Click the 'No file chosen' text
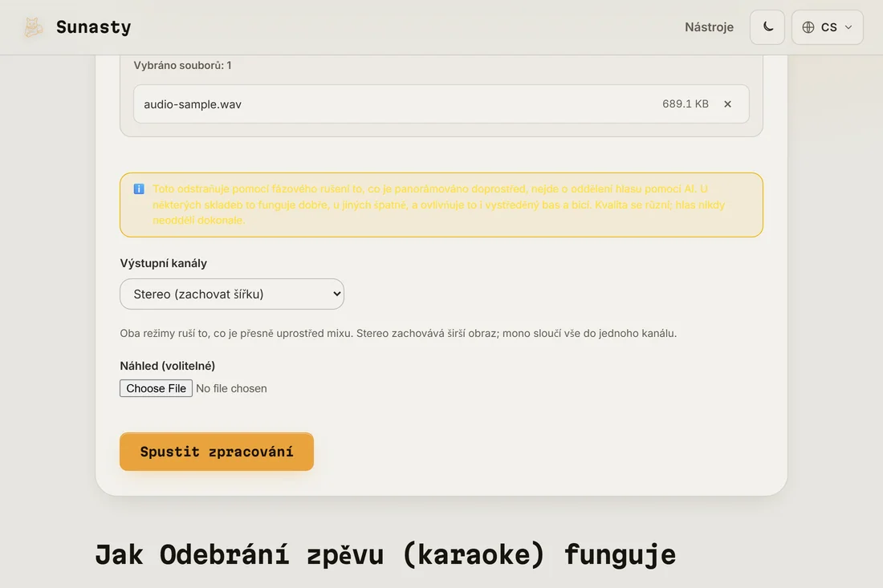This screenshot has height=588, width=883. click(231, 388)
